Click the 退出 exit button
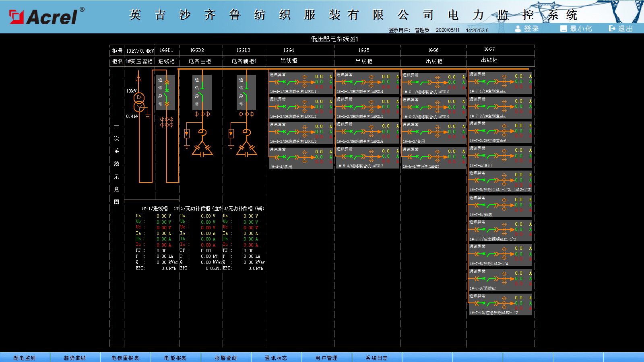The width and height of the screenshot is (644, 362). [x=621, y=29]
